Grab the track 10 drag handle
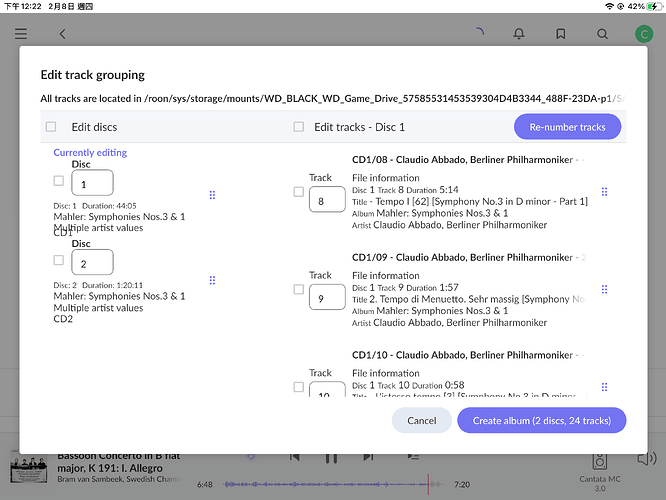Image resolution: width=666 pixels, height=500 pixels. (x=604, y=387)
